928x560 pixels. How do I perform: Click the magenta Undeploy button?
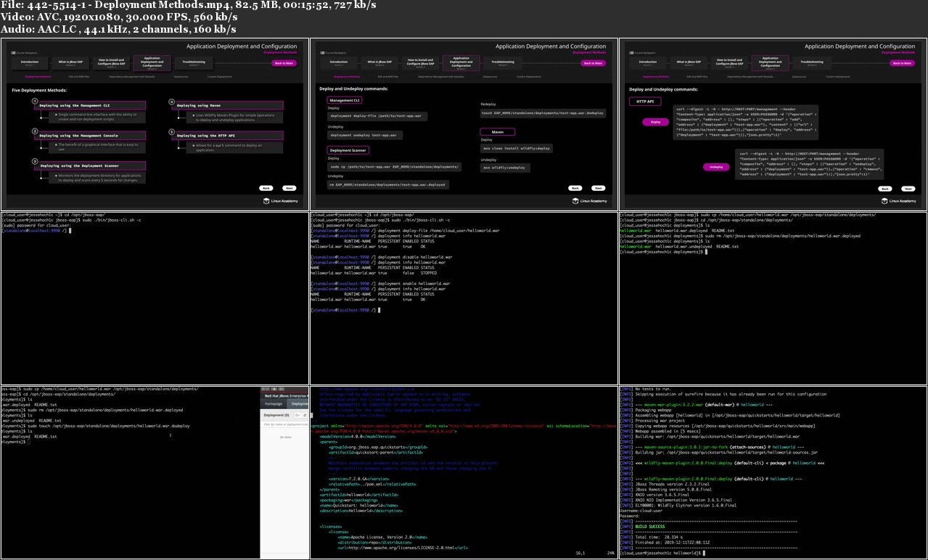point(716,167)
